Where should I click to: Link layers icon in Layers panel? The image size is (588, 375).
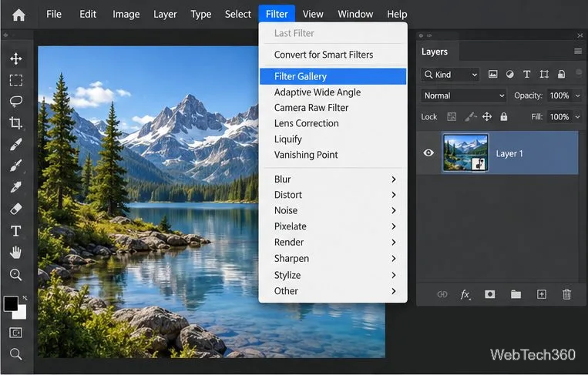point(442,294)
